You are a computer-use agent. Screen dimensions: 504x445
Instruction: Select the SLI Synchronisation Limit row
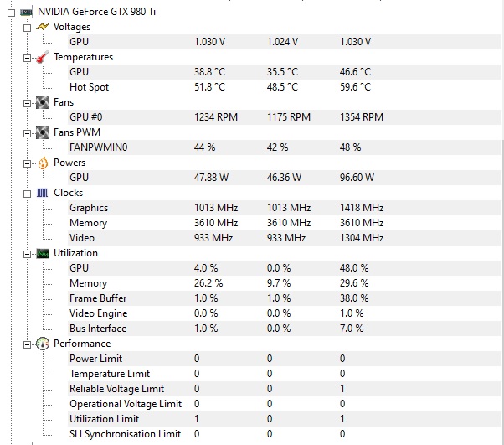[285, 434]
